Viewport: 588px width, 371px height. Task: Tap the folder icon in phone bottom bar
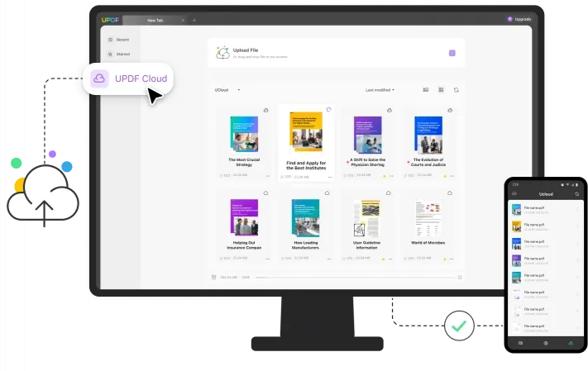coord(520,343)
